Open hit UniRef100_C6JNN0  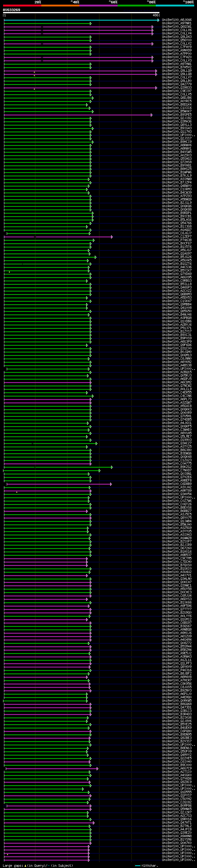click(177, 359)
